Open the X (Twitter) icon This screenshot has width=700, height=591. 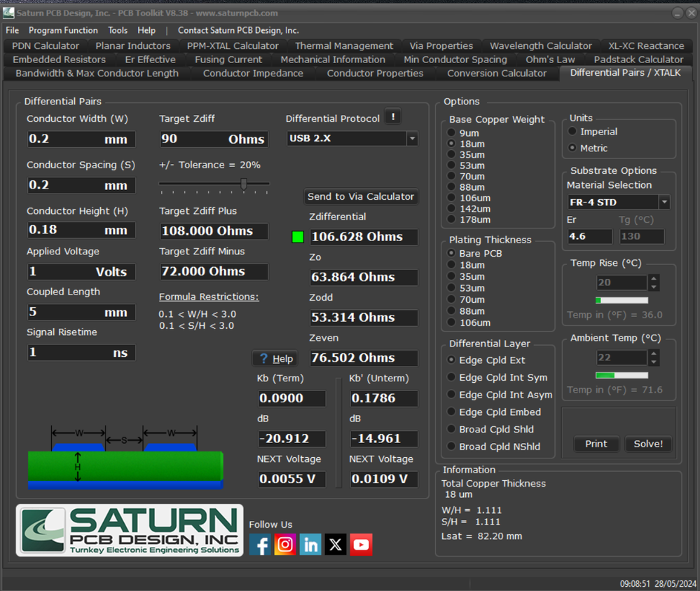pos(336,545)
